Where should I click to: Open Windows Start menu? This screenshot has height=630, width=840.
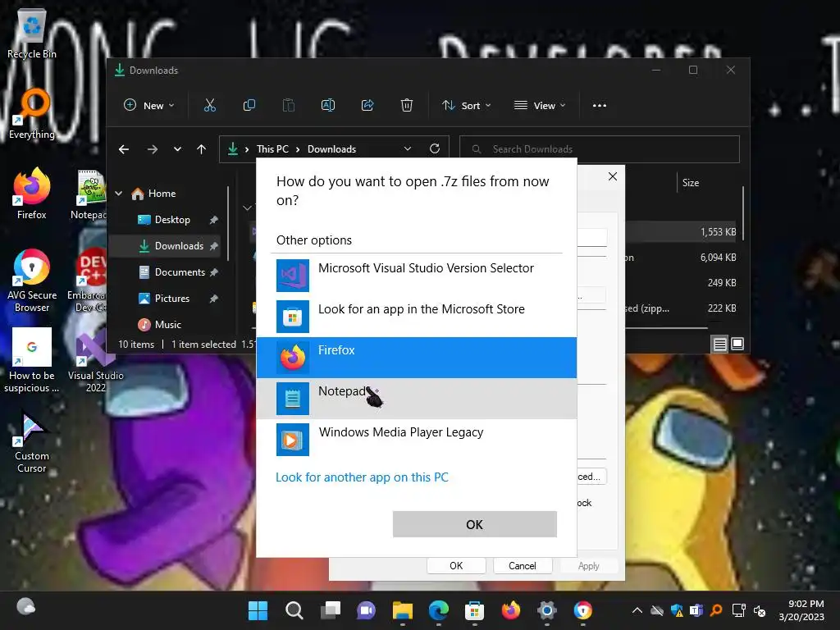click(x=258, y=610)
